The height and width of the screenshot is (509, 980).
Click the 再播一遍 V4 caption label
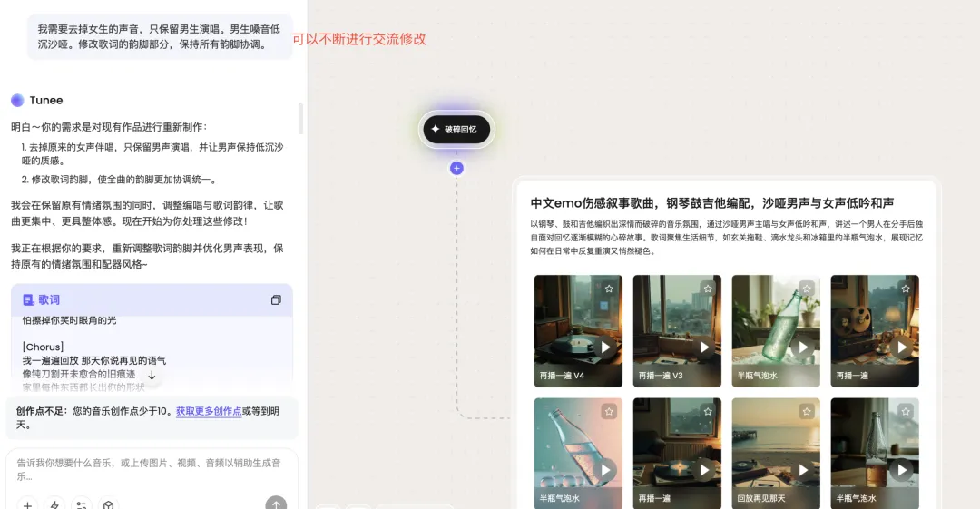562,376
